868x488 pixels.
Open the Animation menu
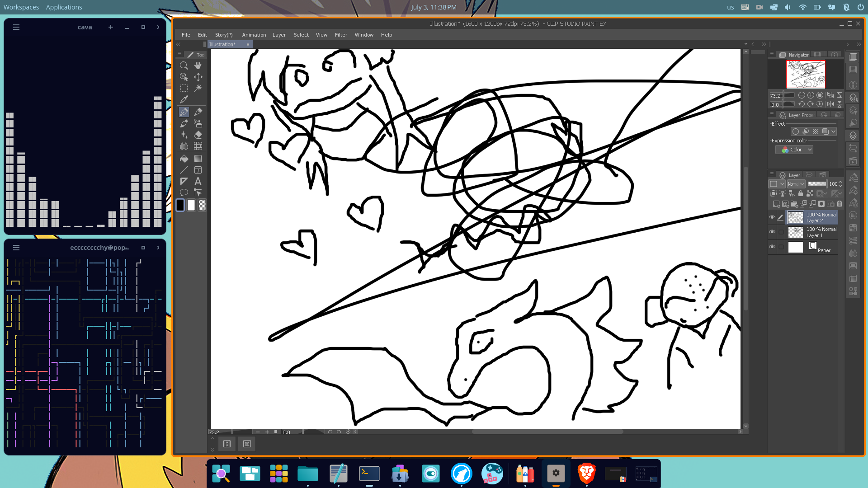pos(254,35)
